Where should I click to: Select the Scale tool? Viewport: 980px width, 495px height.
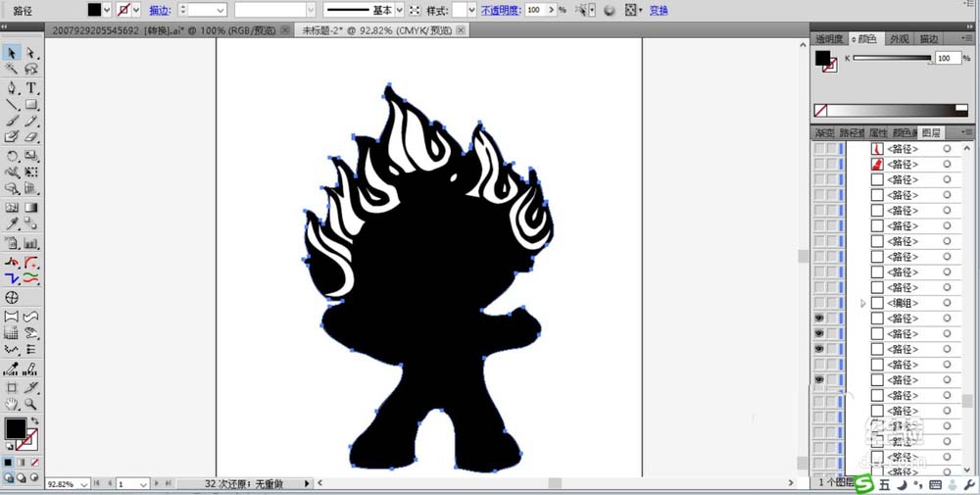[30, 156]
